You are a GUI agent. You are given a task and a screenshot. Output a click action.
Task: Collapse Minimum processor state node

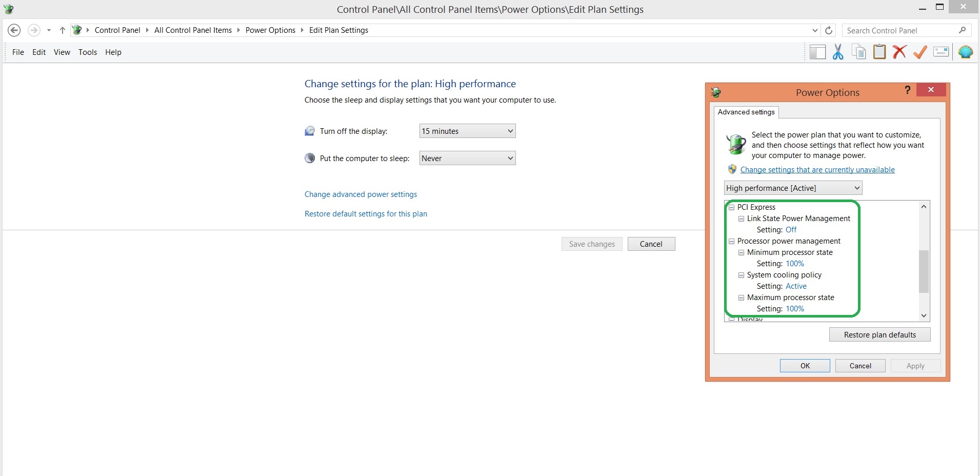pos(741,252)
